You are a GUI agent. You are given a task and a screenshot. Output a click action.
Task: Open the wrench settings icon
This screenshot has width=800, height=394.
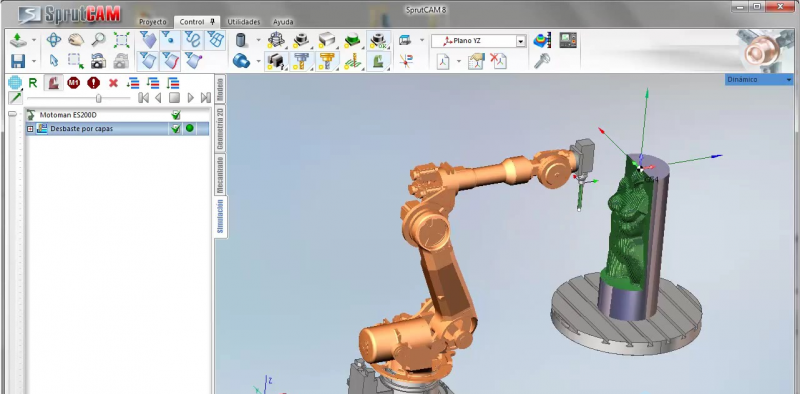click(541, 61)
